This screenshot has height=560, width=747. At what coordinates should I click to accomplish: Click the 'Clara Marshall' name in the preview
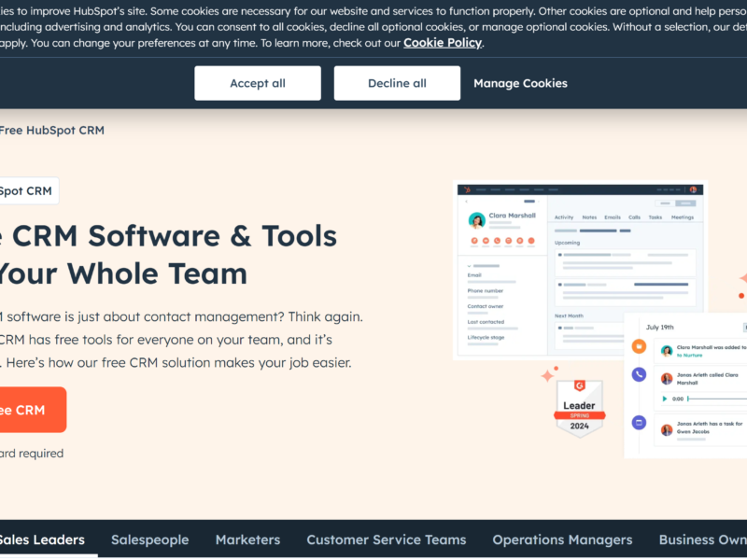click(x=512, y=216)
